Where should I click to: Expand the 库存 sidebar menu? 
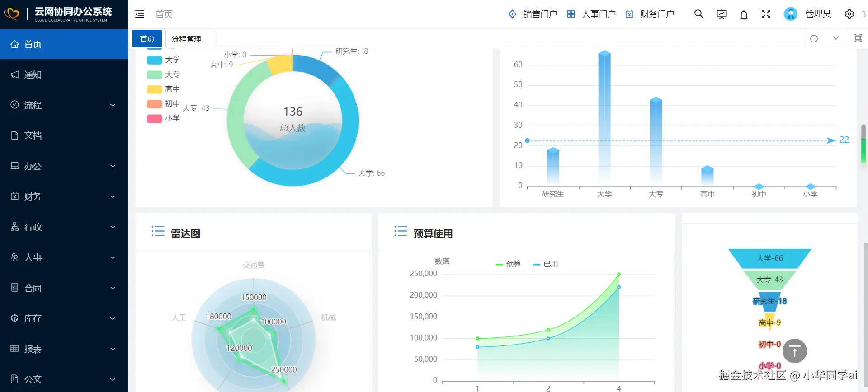coord(64,318)
